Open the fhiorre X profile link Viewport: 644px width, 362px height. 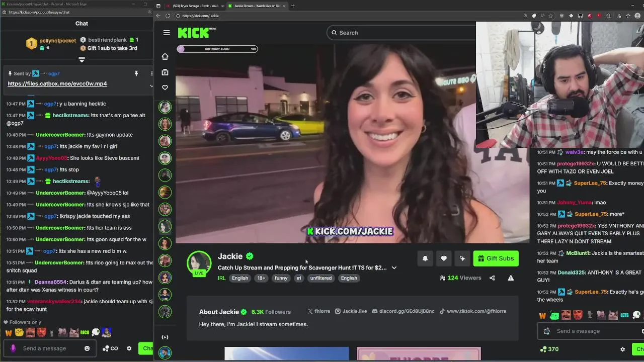tap(318, 311)
